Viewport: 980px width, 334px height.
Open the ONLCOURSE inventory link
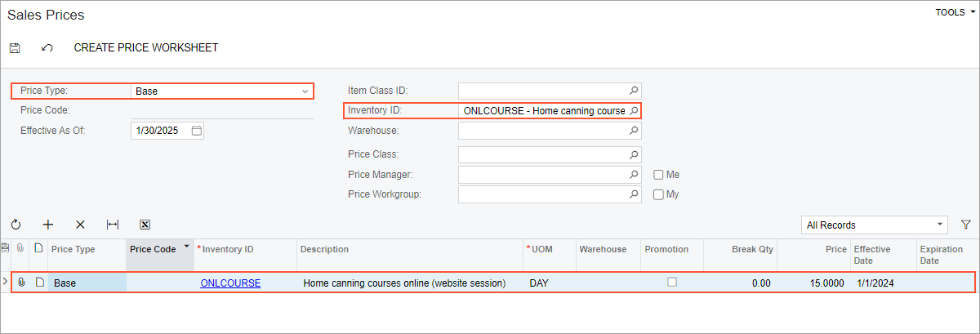230,283
